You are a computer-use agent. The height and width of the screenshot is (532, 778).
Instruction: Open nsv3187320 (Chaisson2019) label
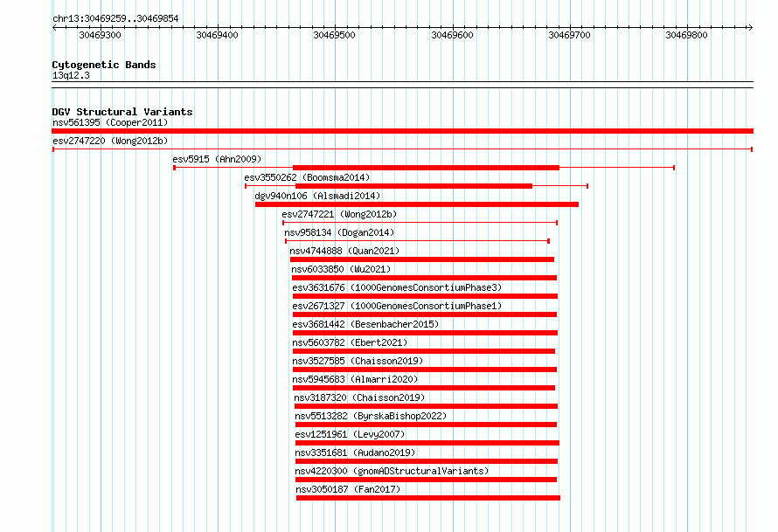359,397
